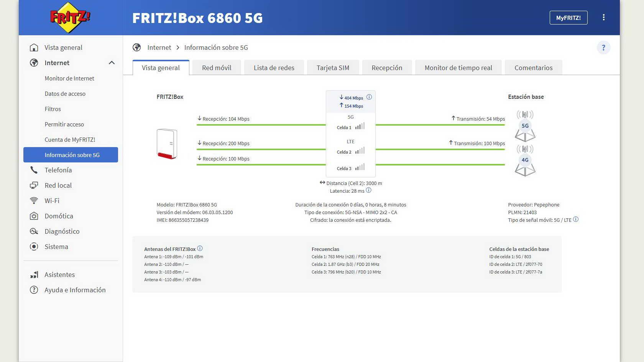Click the 4G base station tower icon
The width and height of the screenshot is (644, 362).
[x=525, y=160]
